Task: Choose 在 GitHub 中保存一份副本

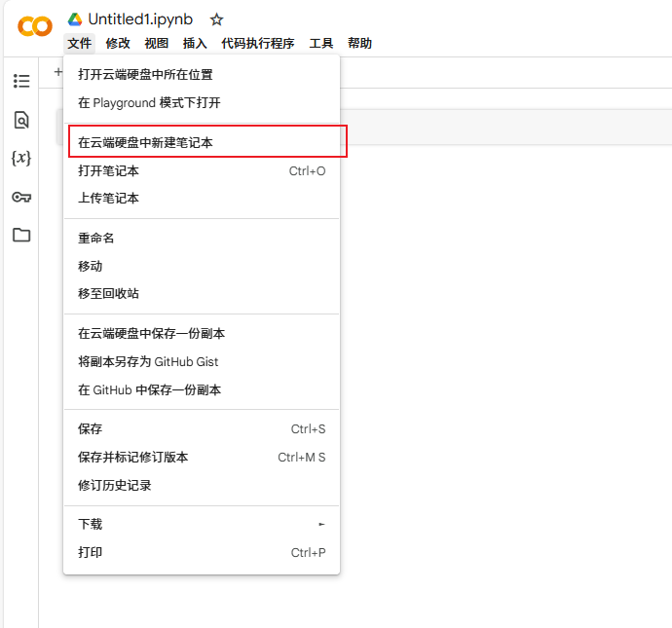Action: [202, 389]
